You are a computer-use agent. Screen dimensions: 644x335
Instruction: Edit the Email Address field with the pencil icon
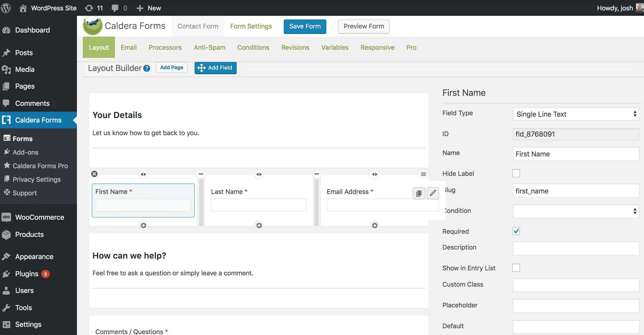coord(433,193)
